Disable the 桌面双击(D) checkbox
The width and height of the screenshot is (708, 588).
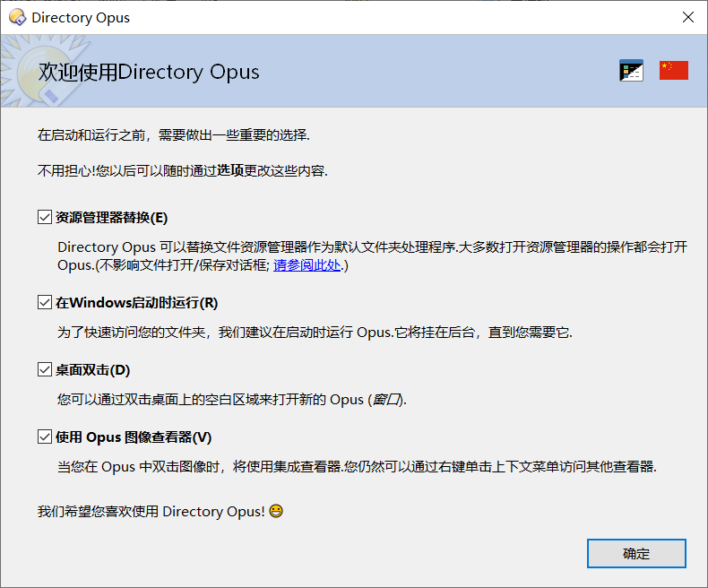coord(44,369)
